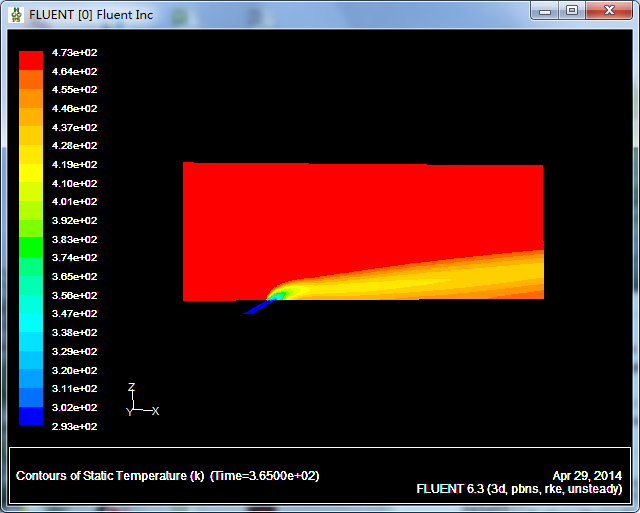Click the 4.64e+02 legend value
The height and width of the screenshot is (513, 640).
[75, 71]
